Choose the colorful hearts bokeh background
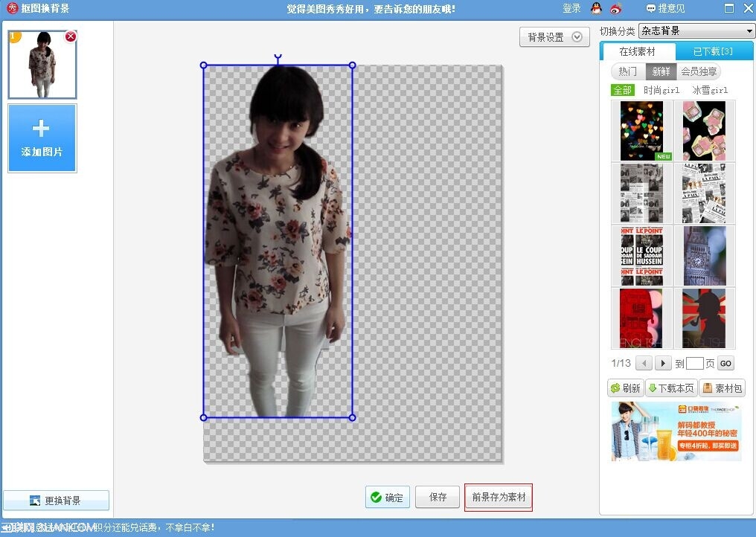Screen dimensions: 756x537 641,131
